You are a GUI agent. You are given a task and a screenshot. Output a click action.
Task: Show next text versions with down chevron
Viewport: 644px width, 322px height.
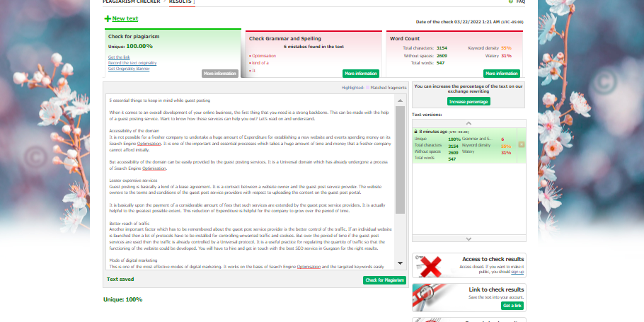(x=468, y=238)
